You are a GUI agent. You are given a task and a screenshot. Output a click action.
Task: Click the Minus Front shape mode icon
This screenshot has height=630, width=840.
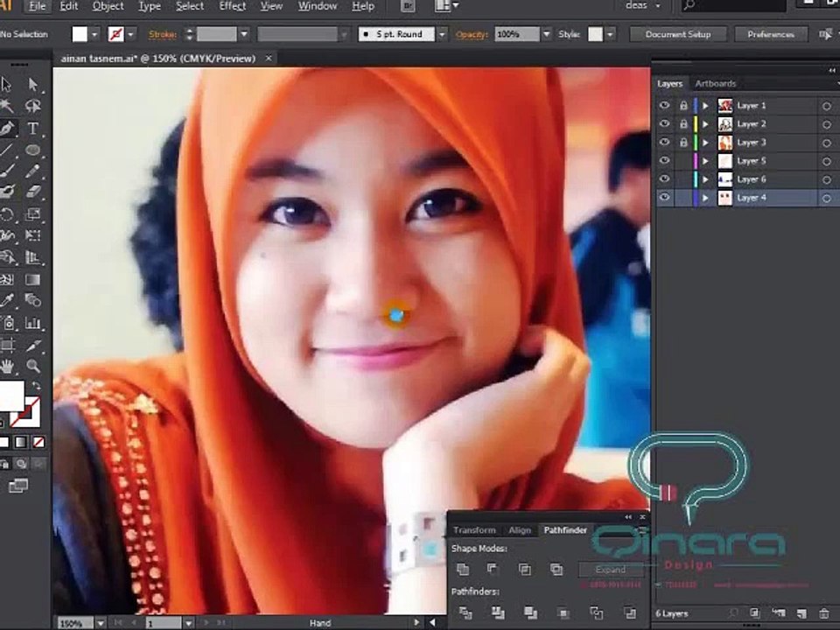[x=493, y=569]
